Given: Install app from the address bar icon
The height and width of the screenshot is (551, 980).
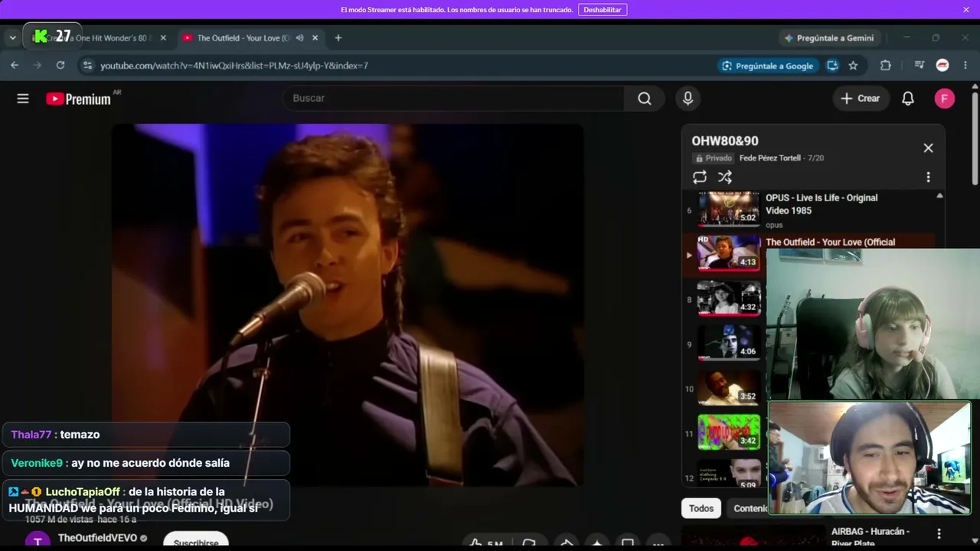Looking at the screenshot, I should pyautogui.click(x=832, y=66).
